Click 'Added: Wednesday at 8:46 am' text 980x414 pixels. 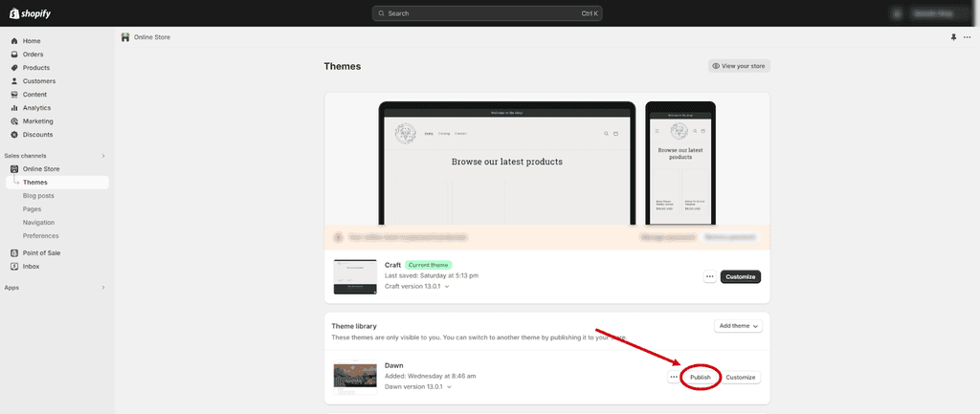430,376
